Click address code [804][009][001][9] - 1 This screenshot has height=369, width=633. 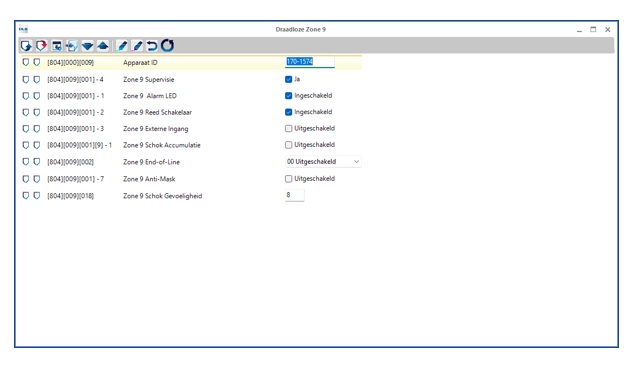80,145
